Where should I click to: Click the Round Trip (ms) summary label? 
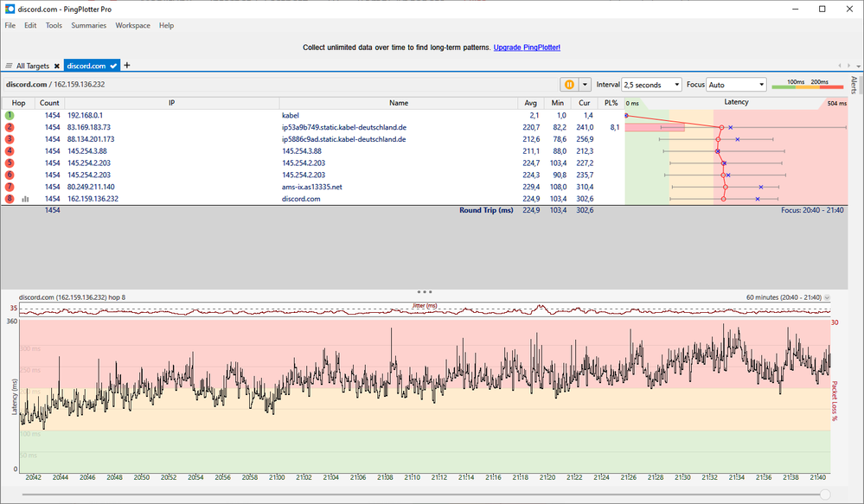pos(486,210)
